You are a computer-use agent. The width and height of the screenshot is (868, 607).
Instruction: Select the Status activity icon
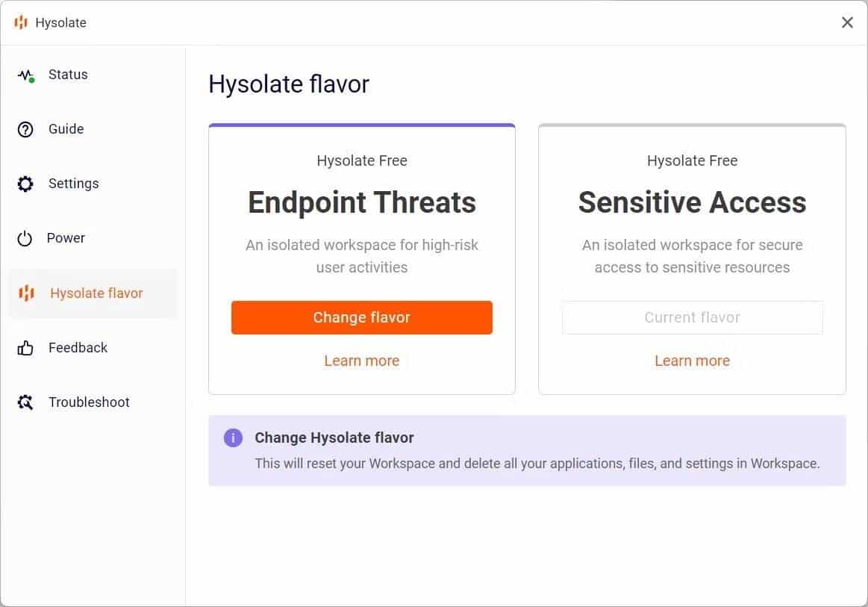(x=25, y=74)
